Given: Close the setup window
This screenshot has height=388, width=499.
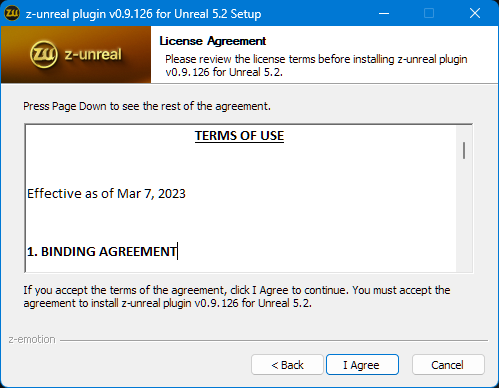Looking at the screenshot, I should (x=475, y=13).
